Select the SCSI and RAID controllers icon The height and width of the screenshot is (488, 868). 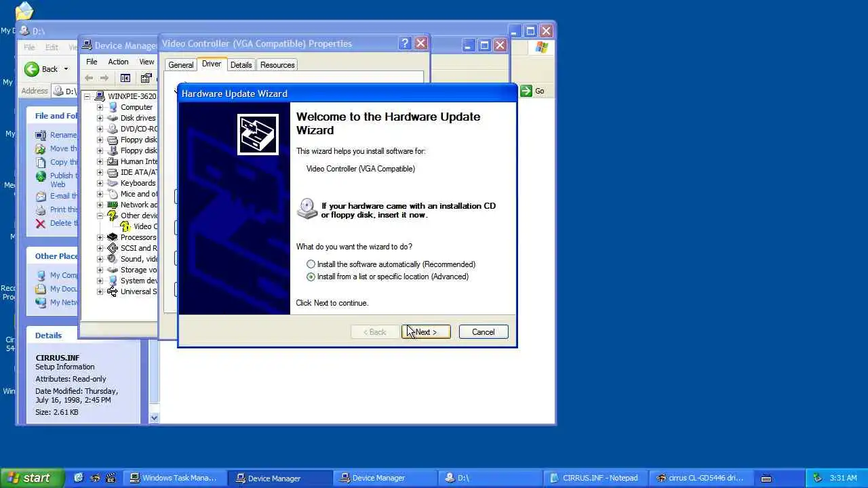[113, 248]
